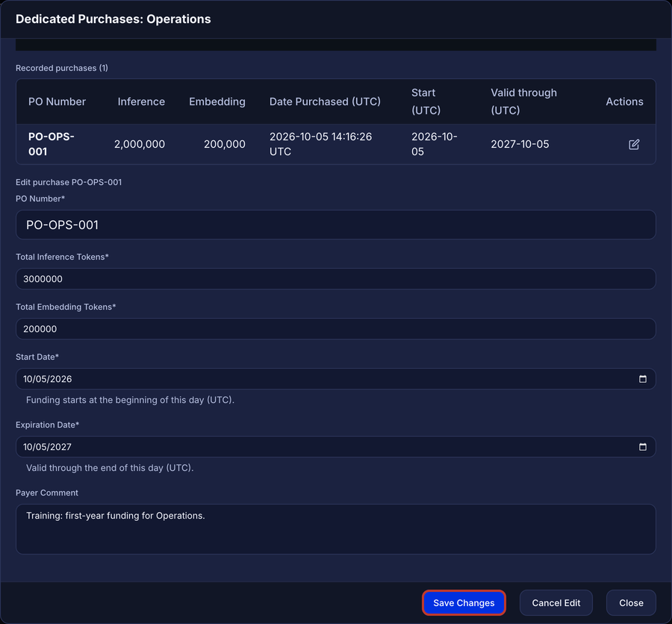Click the Payer Comment label
Viewport: 672px width, 624px height.
pos(47,493)
